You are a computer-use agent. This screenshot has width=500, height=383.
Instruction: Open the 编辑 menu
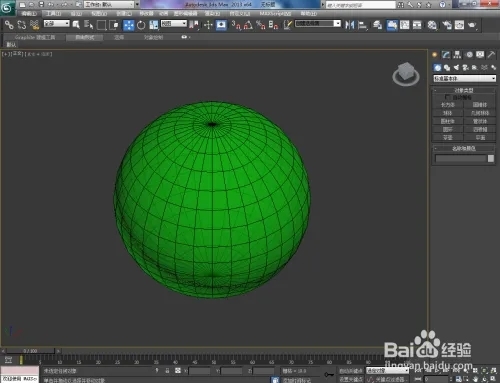click(29, 13)
